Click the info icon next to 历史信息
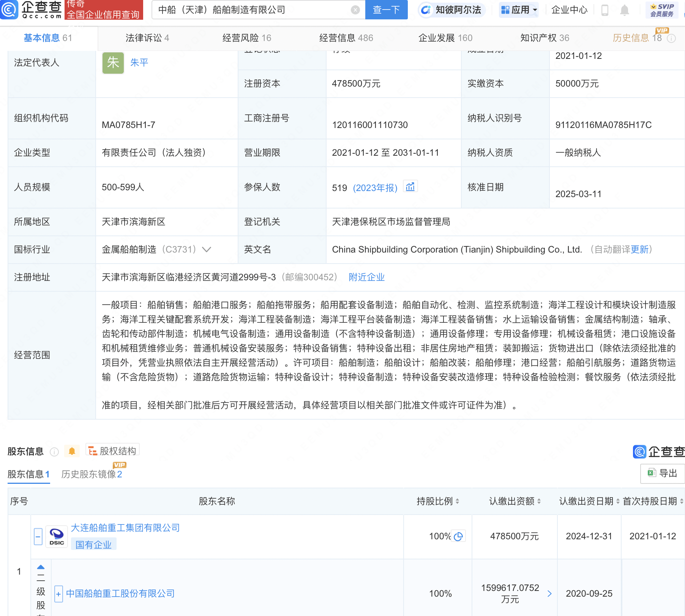The height and width of the screenshot is (616, 685). click(671, 38)
